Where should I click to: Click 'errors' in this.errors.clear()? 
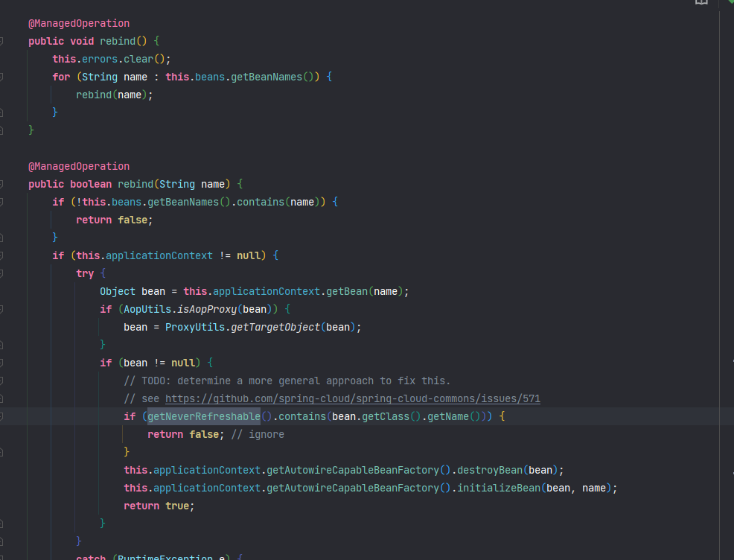(x=100, y=59)
